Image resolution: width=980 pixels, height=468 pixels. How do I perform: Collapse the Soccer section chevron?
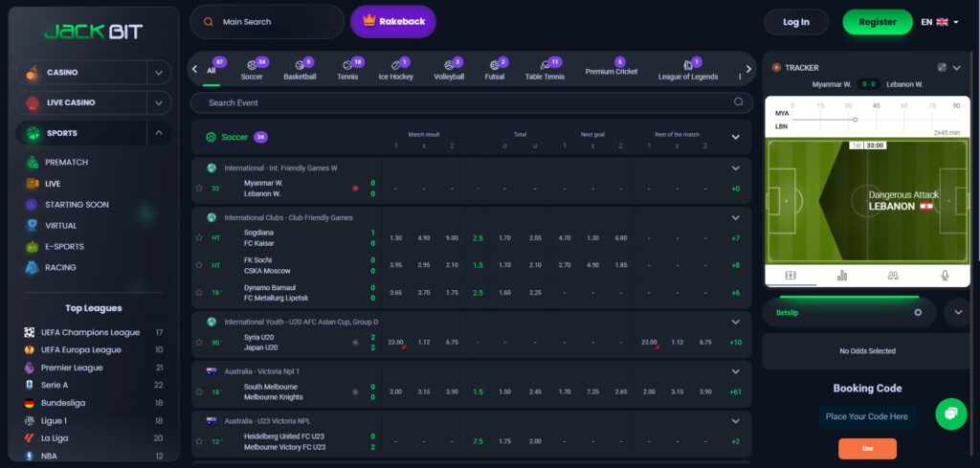point(735,137)
